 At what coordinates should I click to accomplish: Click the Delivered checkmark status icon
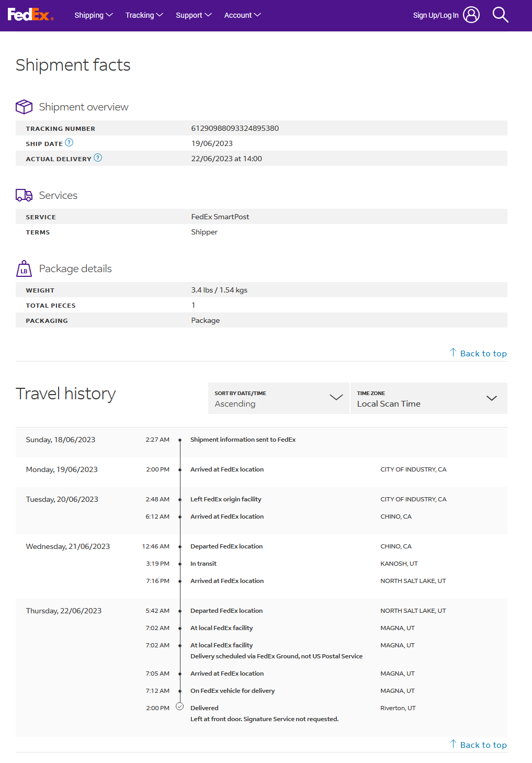180,706
